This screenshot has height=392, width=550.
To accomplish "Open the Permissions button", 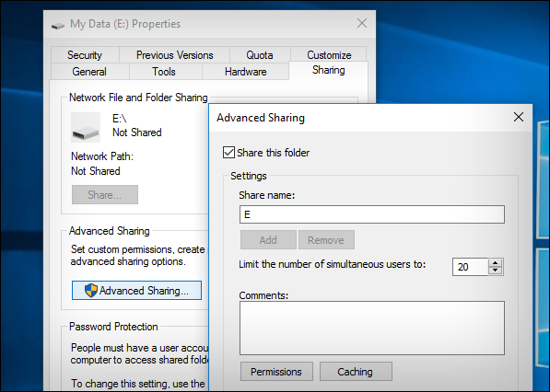I will [x=276, y=372].
